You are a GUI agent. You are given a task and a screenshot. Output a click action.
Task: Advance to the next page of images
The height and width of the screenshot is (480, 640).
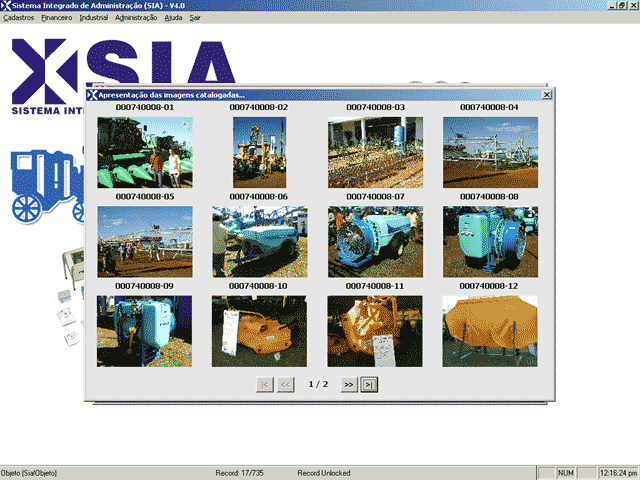348,384
